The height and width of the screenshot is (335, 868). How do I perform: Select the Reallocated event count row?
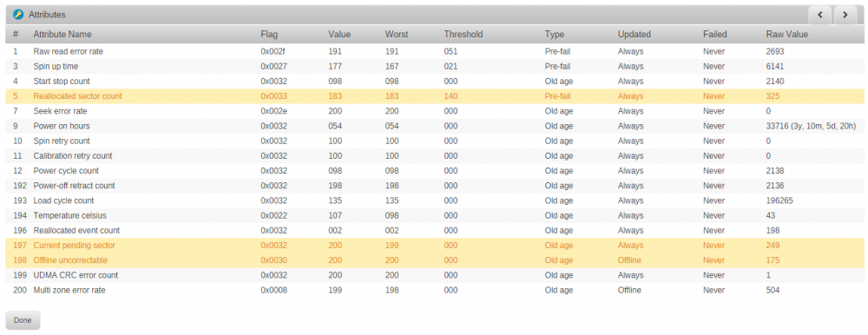(435, 230)
